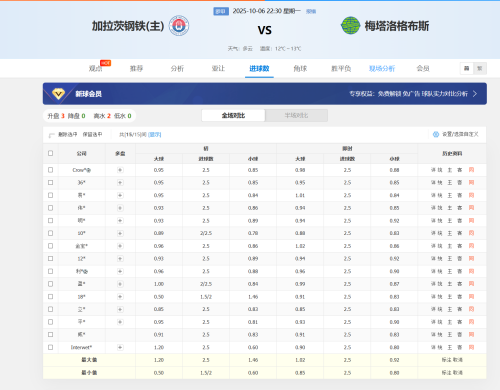500x390 pixels.
Task: Click the blue [显示] link
Action: tap(155, 135)
